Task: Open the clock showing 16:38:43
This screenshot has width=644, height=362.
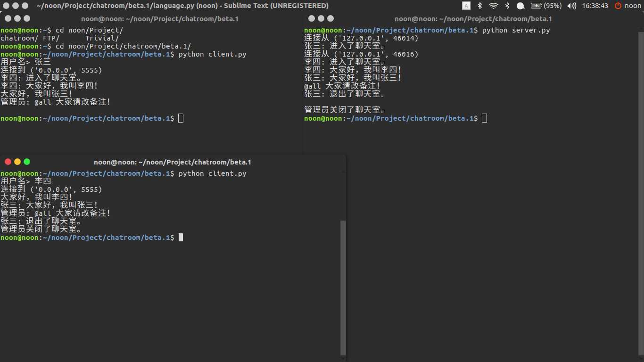Action: (595, 6)
